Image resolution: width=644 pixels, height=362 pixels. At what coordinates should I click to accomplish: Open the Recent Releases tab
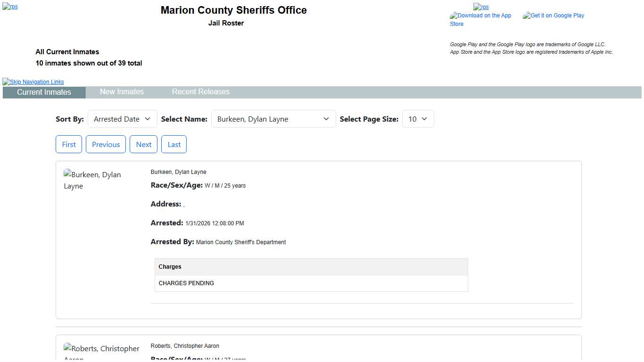point(200,92)
